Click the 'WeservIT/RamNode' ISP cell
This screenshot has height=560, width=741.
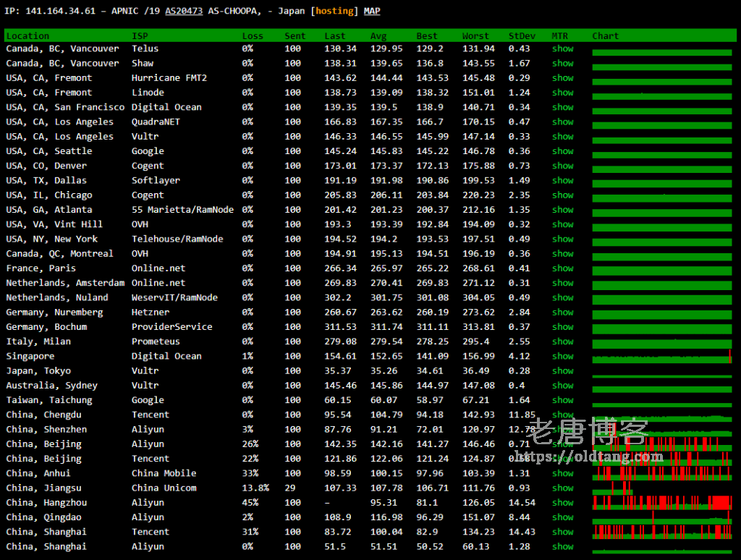pos(175,297)
